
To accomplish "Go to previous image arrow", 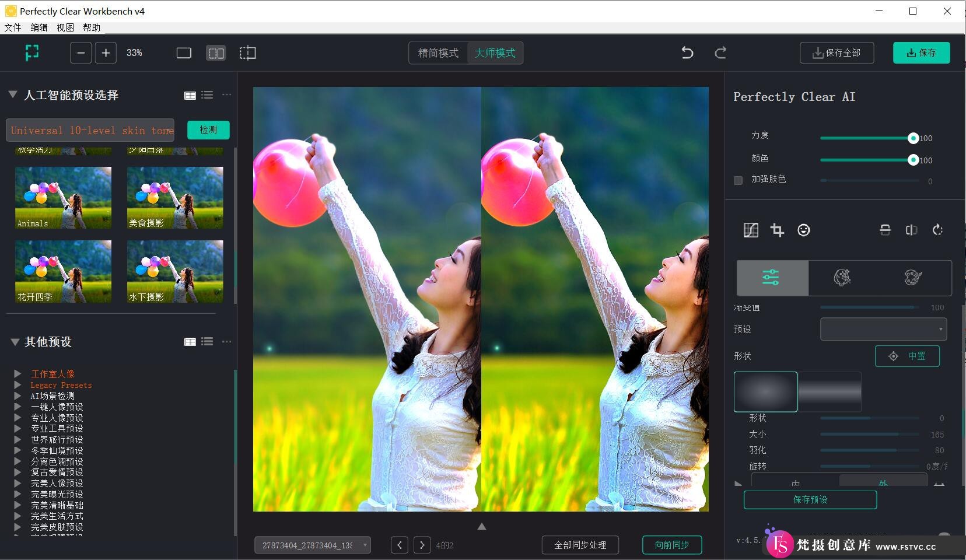I will pyautogui.click(x=400, y=545).
